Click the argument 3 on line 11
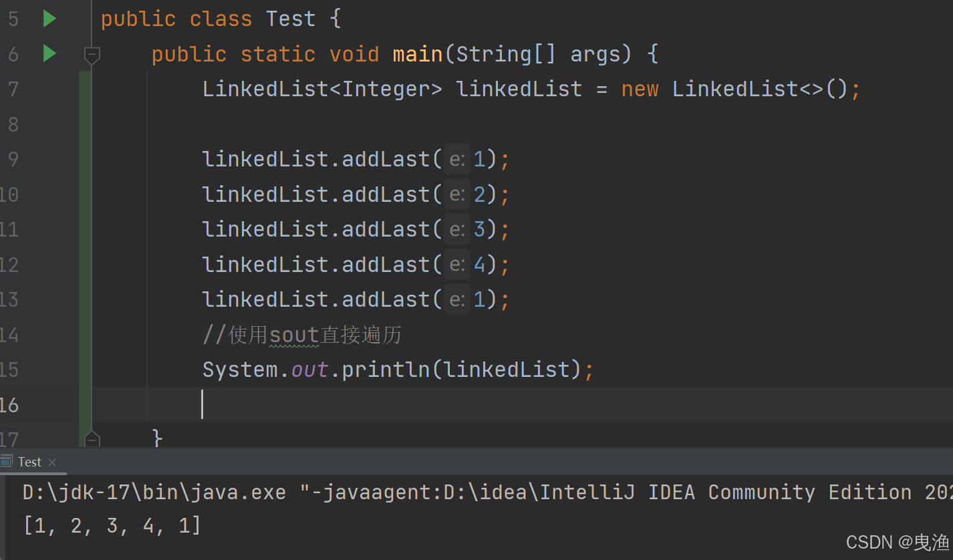 tap(479, 229)
